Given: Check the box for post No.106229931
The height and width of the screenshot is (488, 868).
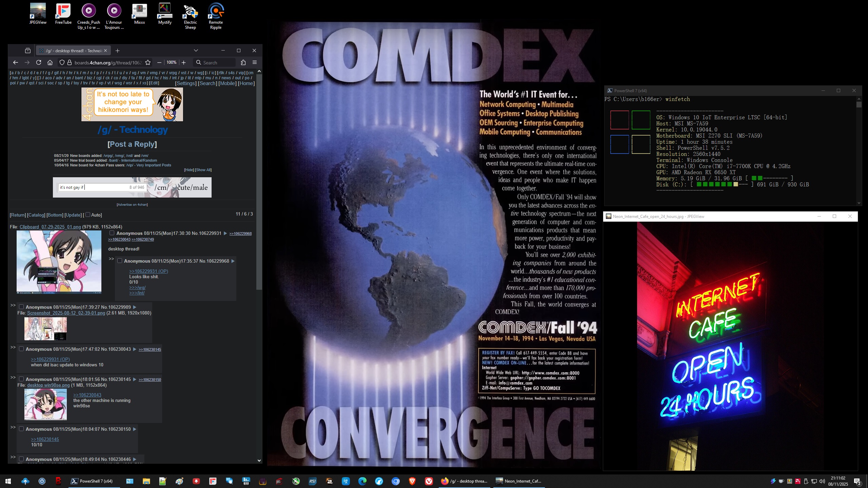Looking at the screenshot, I should tap(112, 233).
